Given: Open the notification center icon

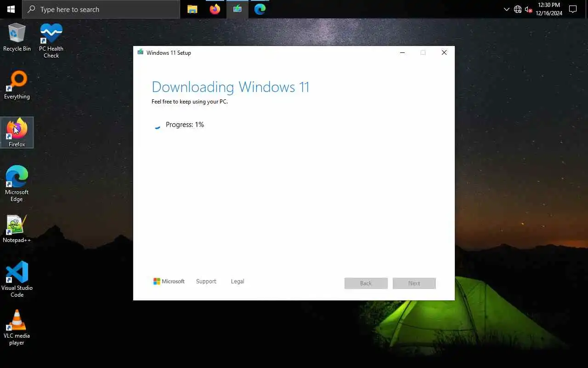Looking at the screenshot, I should point(573,9).
